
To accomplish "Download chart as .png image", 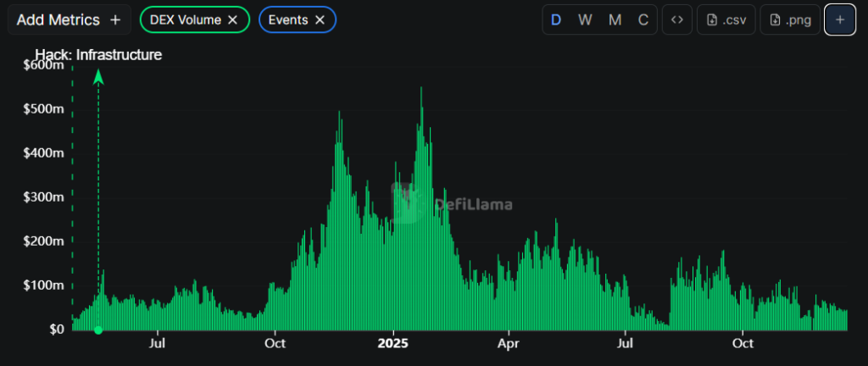I will coord(790,19).
